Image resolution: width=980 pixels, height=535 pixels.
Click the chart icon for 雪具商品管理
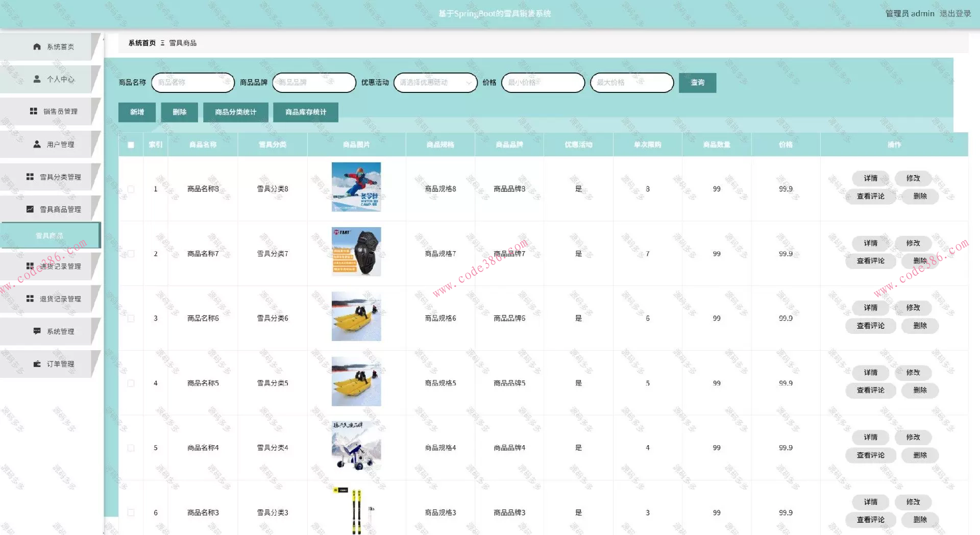(x=30, y=209)
